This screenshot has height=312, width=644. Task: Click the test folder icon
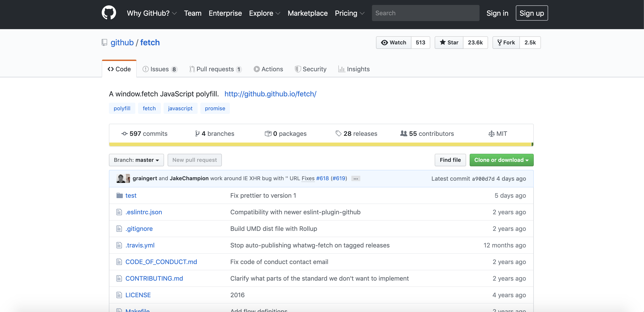(119, 195)
